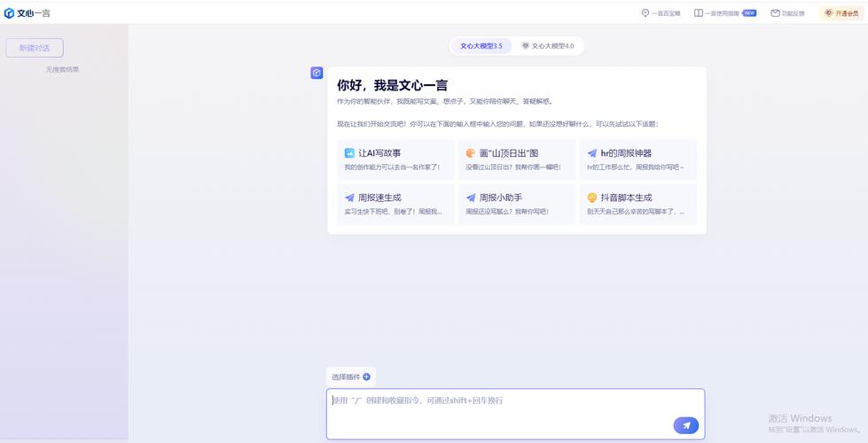This screenshot has height=443, width=868.
Task: Click the NEW badge next to 一言使用指南
Action: tap(749, 13)
